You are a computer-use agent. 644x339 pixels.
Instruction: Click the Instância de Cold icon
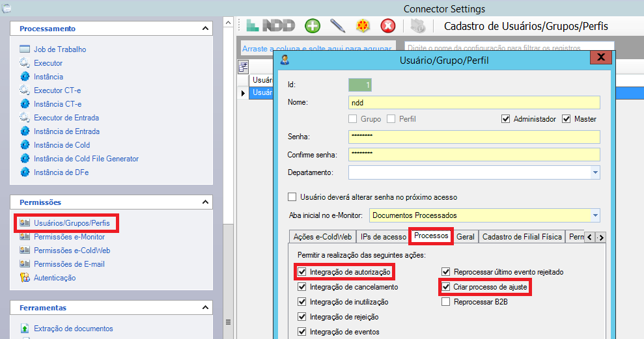click(25, 145)
